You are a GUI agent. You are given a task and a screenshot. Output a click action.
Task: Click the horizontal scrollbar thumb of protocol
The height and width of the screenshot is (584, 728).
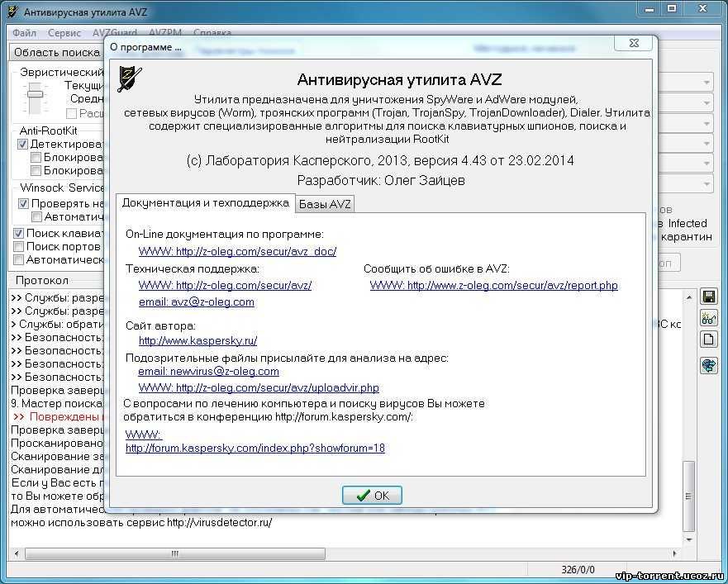coord(175,553)
